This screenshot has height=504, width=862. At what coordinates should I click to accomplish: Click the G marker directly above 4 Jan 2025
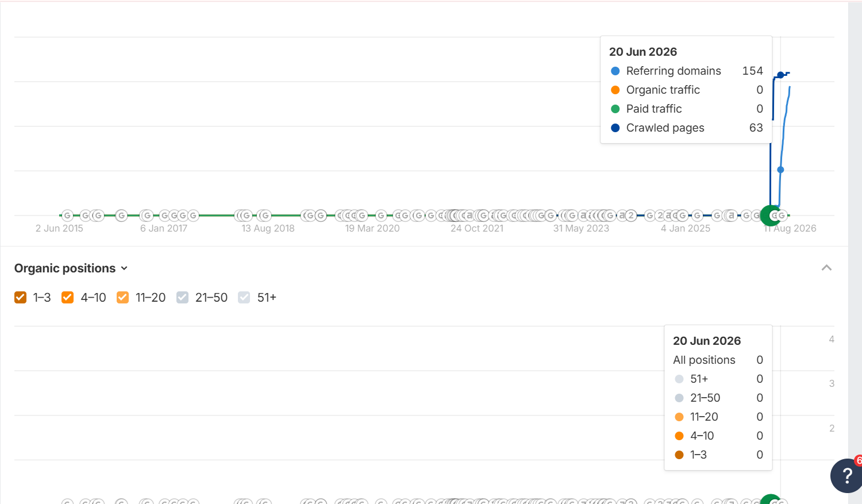pyautogui.click(x=682, y=216)
